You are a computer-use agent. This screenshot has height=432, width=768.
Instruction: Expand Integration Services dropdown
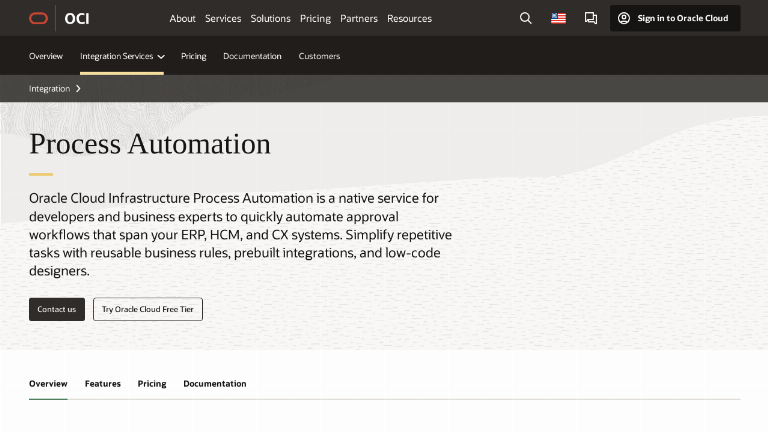coord(122,56)
